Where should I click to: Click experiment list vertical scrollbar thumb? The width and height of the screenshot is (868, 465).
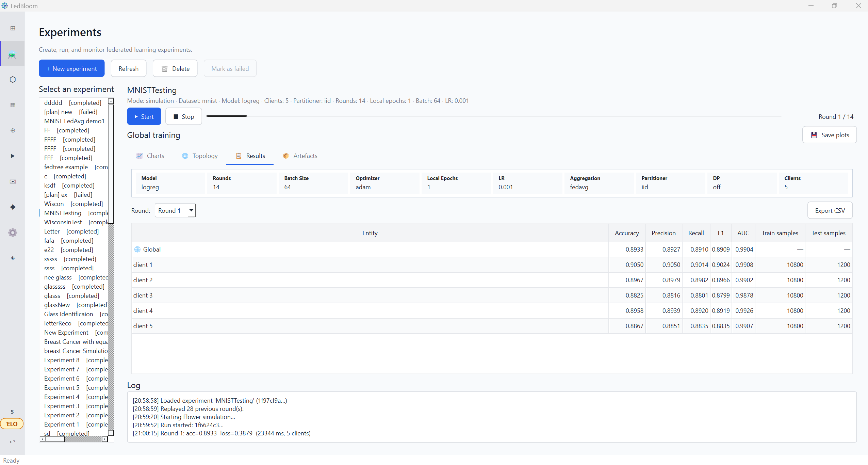click(111, 164)
